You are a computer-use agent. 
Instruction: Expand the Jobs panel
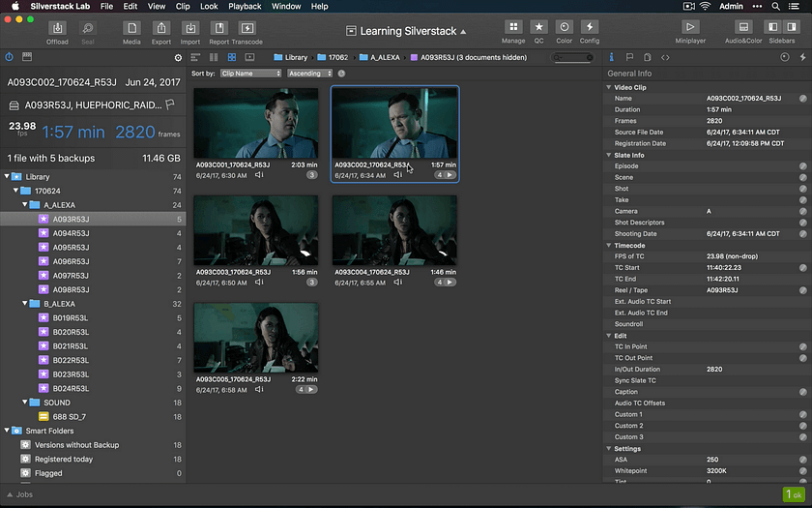(x=20, y=494)
